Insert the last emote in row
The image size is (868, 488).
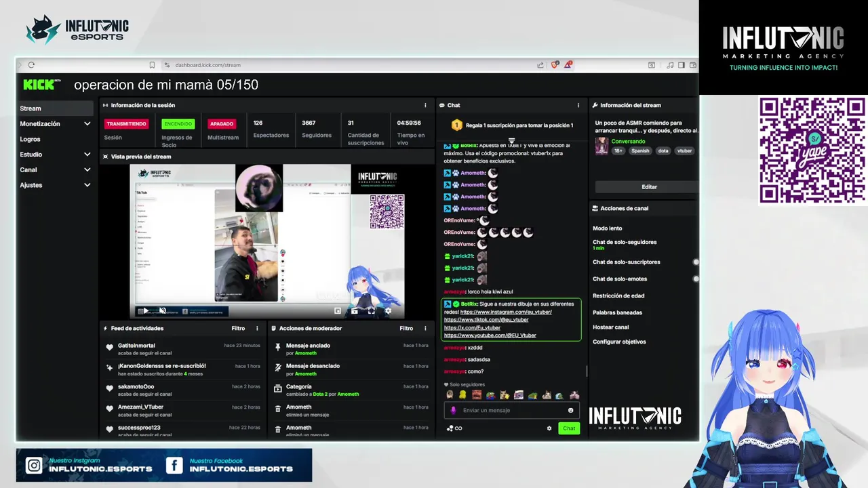click(x=574, y=395)
